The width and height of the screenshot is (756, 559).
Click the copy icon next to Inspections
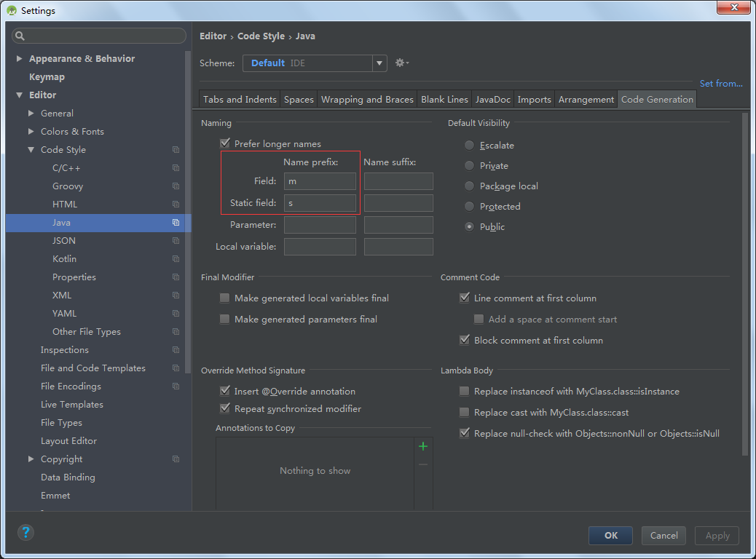[x=176, y=350]
